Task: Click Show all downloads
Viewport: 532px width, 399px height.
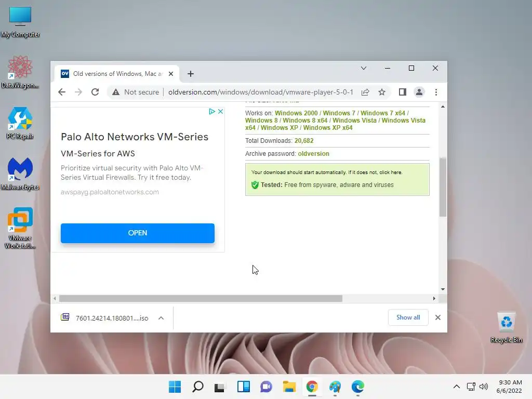Action: pos(408,317)
